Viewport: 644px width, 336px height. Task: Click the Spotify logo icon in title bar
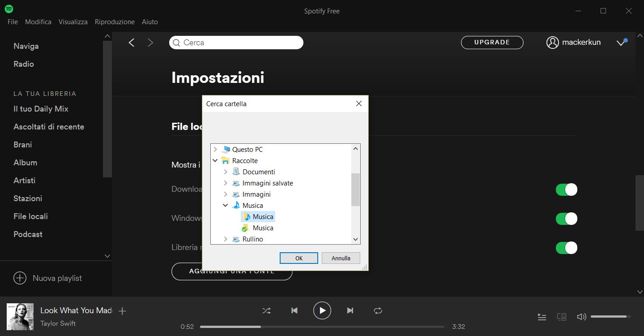[9, 9]
